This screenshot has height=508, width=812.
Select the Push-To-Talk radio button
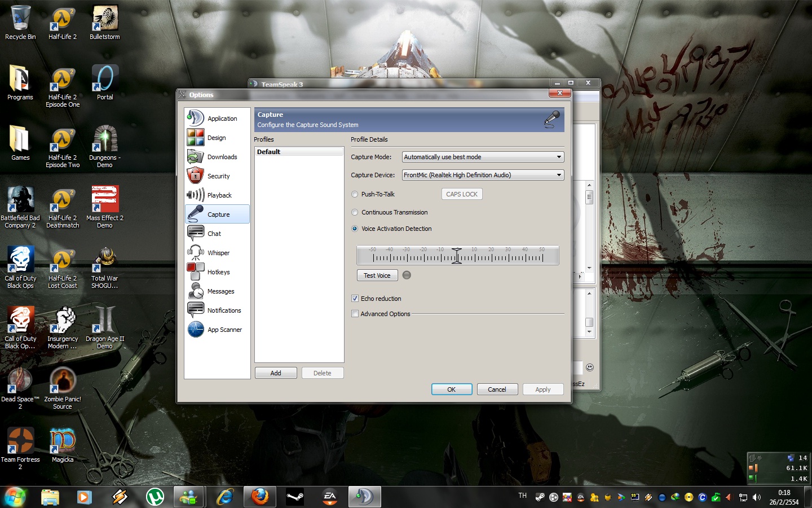(355, 194)
